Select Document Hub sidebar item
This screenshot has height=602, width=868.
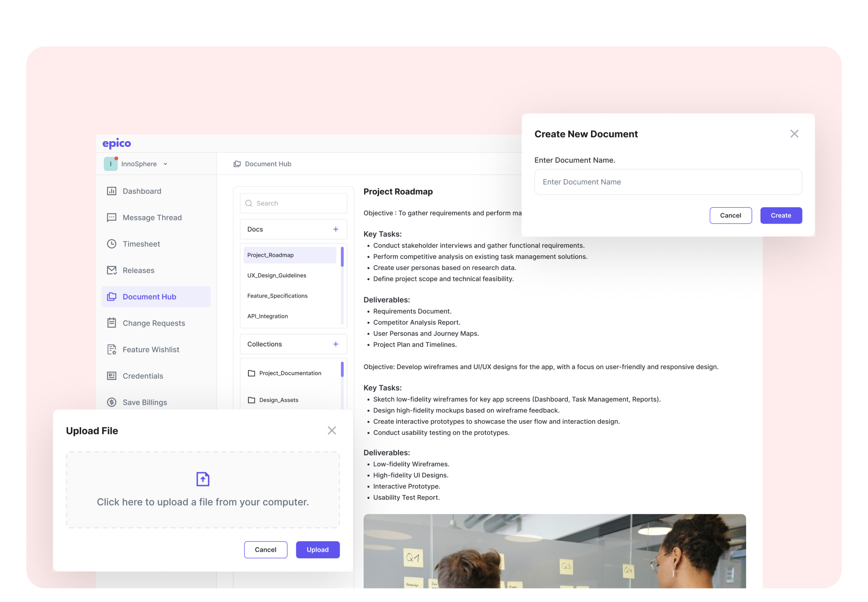click(156, 297)
